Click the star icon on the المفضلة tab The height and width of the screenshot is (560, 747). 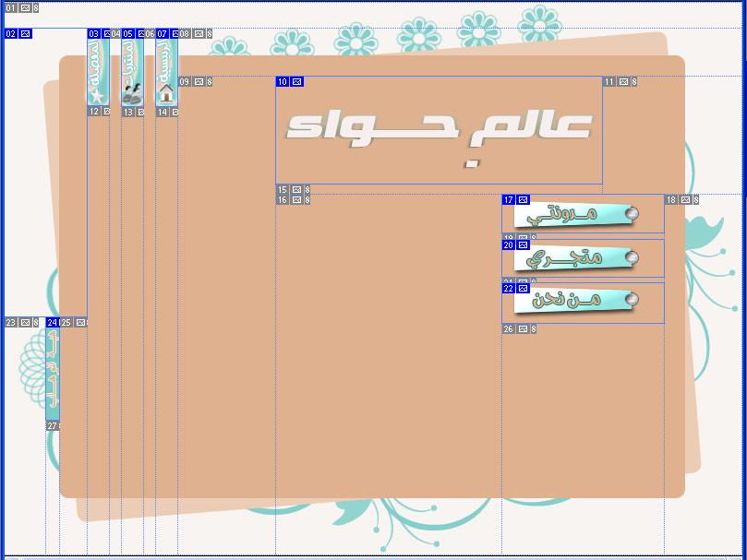[x=98, y=94]
